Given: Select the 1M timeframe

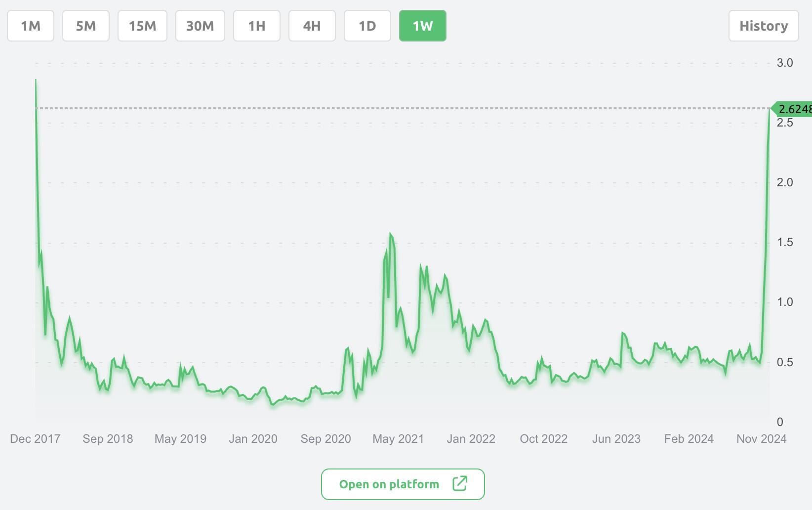Looking at the screenshot, I should pos(31,26).
